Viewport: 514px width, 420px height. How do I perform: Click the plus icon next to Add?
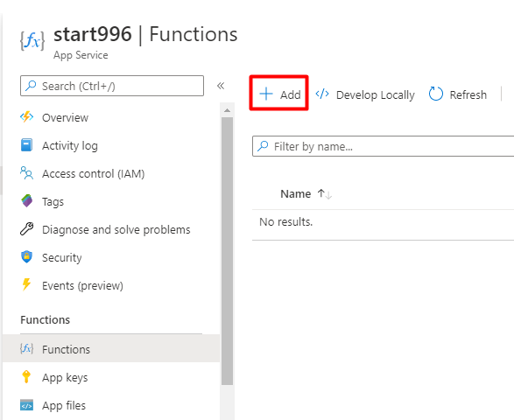[x=266, y=94]
